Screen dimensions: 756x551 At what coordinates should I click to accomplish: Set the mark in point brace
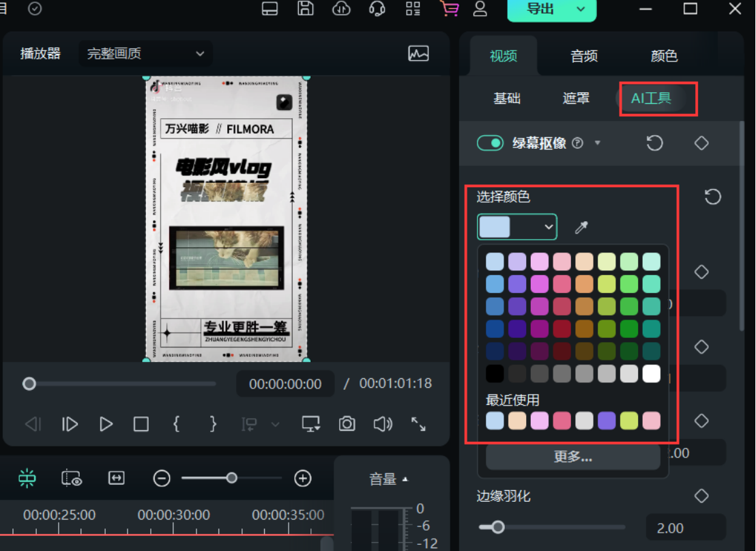177,424
